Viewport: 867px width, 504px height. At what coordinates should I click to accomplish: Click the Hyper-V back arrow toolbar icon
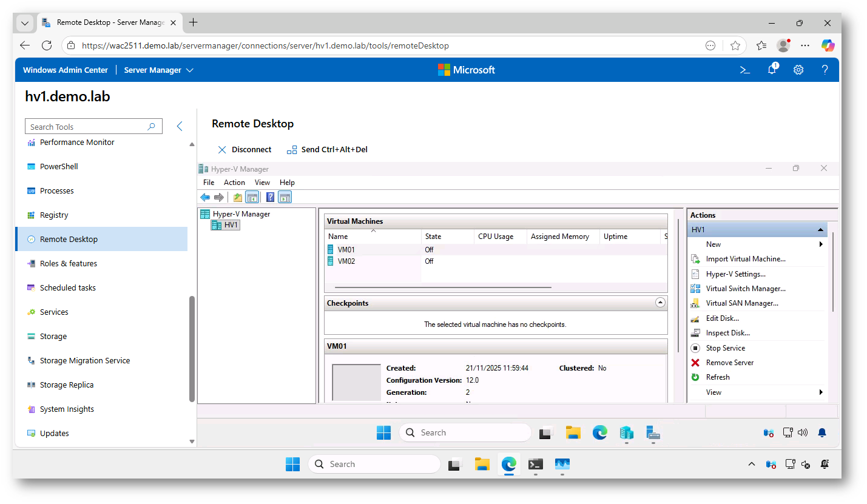(x=205, y=197)
